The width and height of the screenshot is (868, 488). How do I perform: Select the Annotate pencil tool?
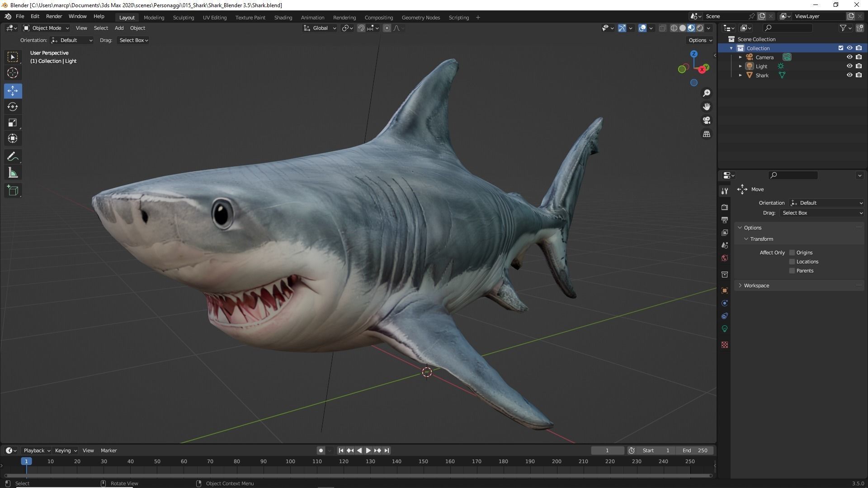(x=13, y=157)
